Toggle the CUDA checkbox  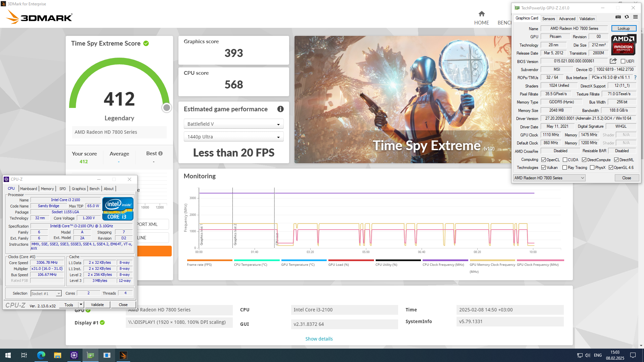pyautogui.click(x=565, y=160)
